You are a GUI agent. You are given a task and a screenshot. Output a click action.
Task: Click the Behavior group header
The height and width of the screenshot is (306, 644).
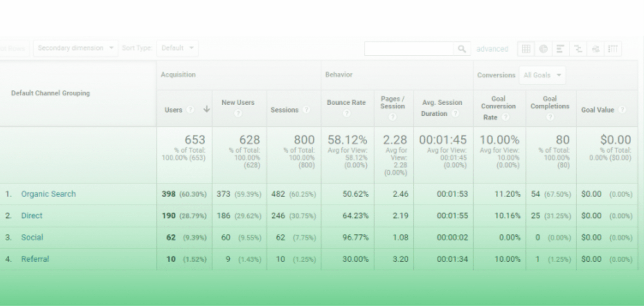click(x=339, y=75)
